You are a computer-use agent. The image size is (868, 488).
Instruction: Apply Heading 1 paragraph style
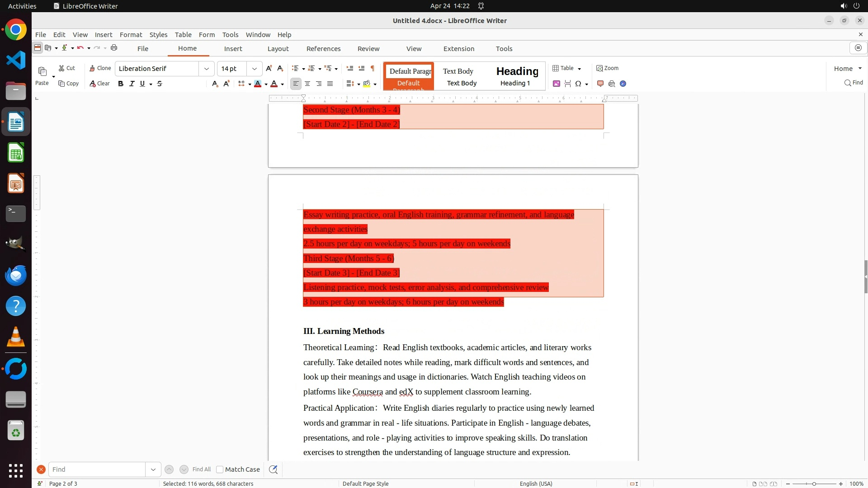click(517, 76)
